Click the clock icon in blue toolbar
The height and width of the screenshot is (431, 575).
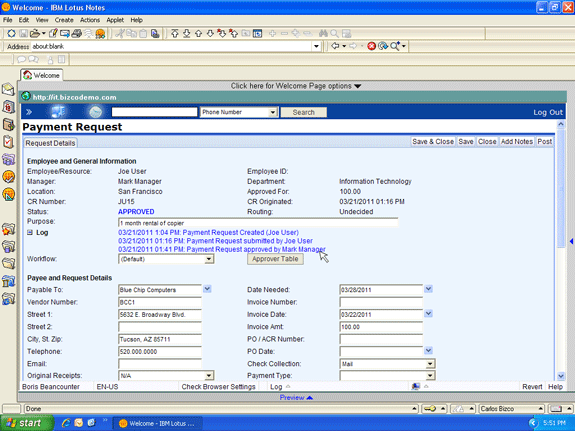(x=96, y=112)
